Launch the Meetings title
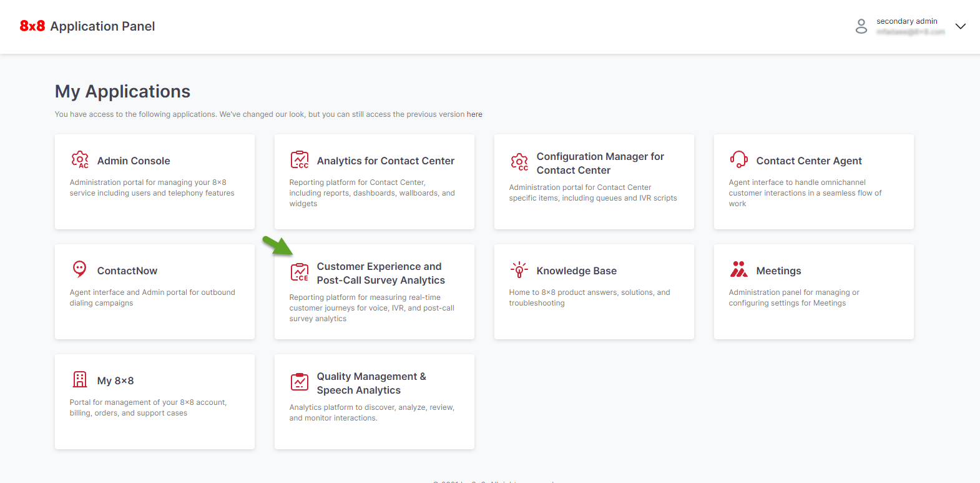Image resolution: width=980 pixels, height=483 pixels. click(778, 271)
